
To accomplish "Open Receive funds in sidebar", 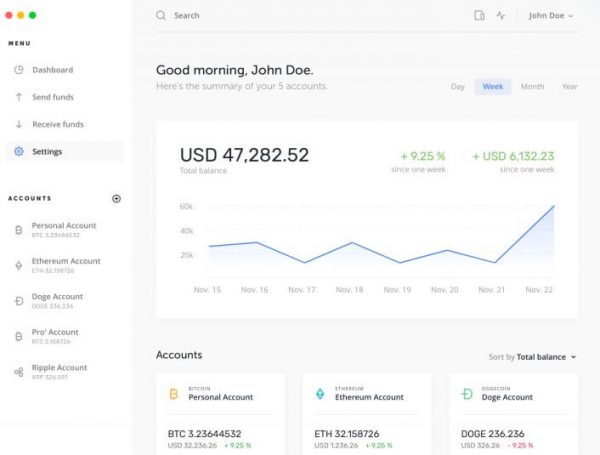I will tap(57, 124).
